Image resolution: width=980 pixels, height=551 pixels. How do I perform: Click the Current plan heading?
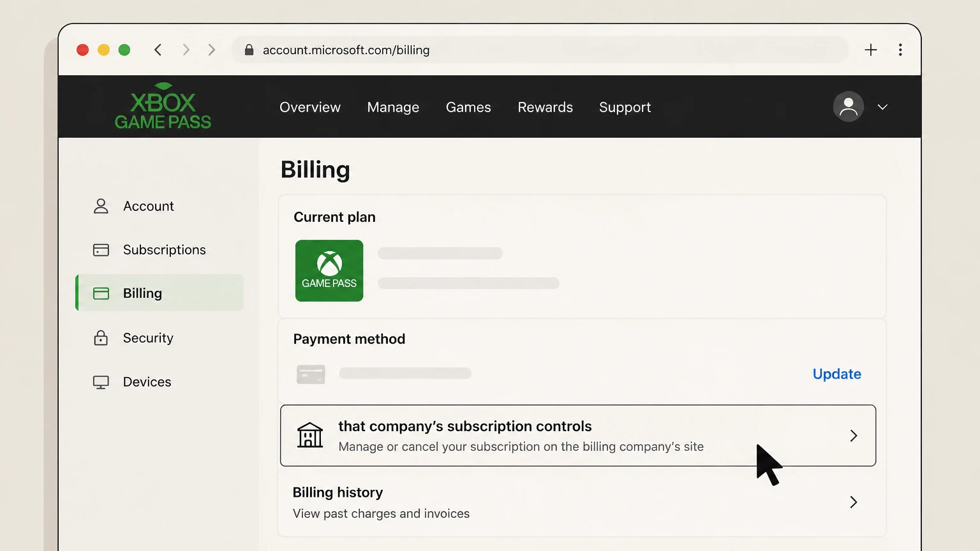tap(334, 217)
